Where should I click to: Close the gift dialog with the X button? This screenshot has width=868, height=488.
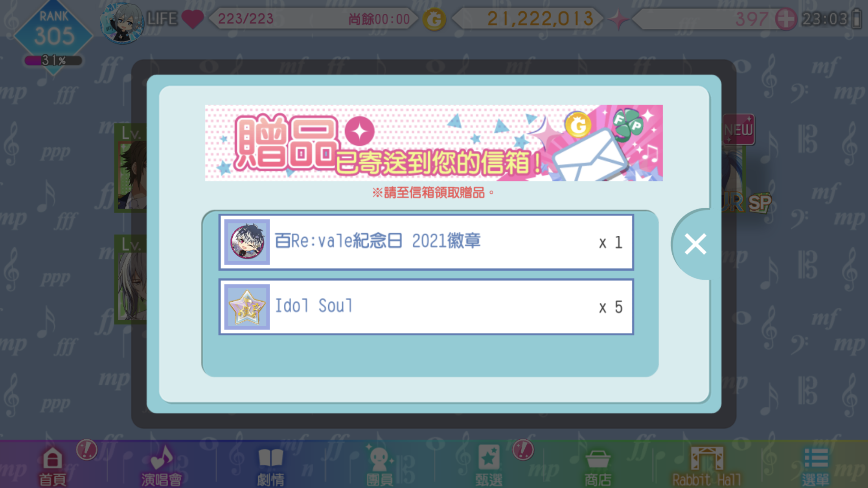point(695,244)
